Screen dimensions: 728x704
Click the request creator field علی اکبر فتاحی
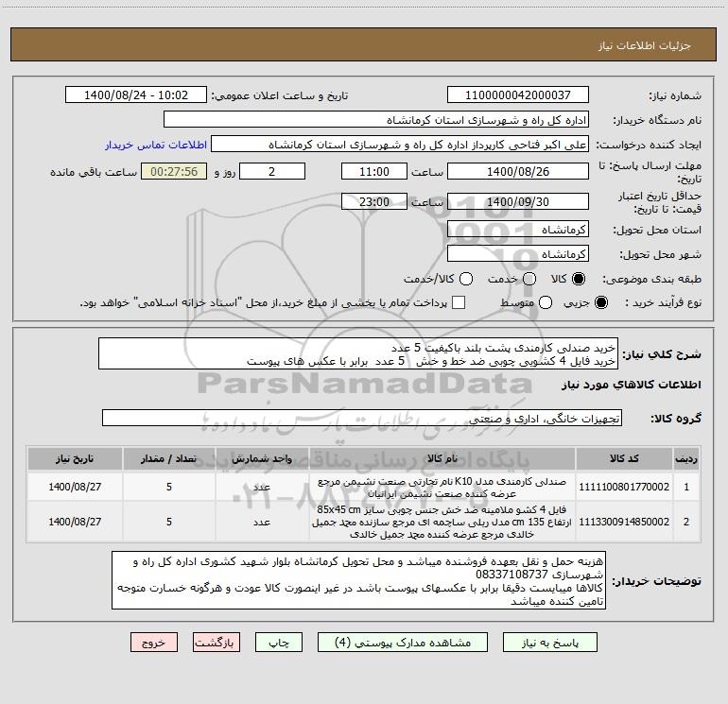coord(400,145)
